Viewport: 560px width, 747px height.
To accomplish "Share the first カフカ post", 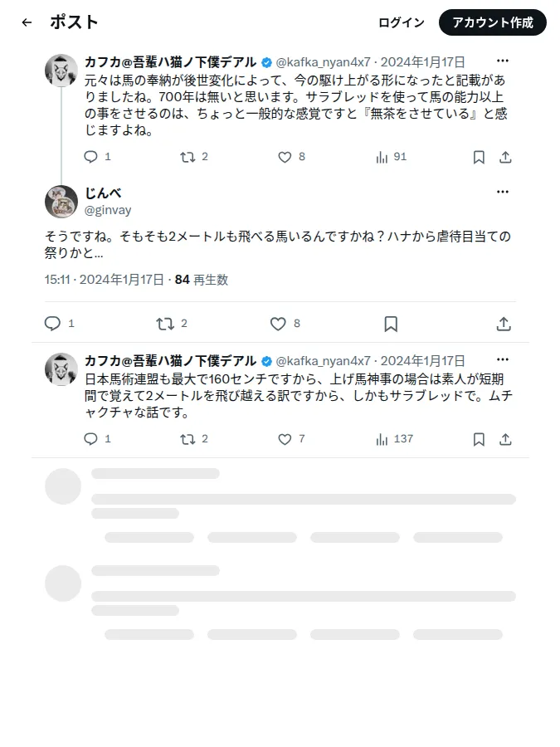I will point(505,157).
